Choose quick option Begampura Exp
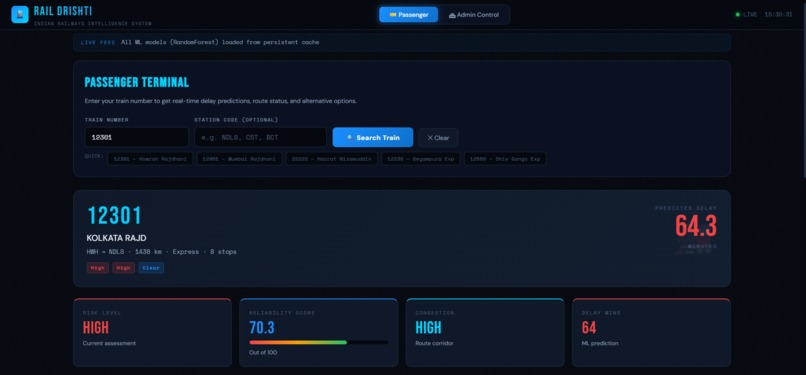The height and width of the screenshot is (375, 806). 420,159
